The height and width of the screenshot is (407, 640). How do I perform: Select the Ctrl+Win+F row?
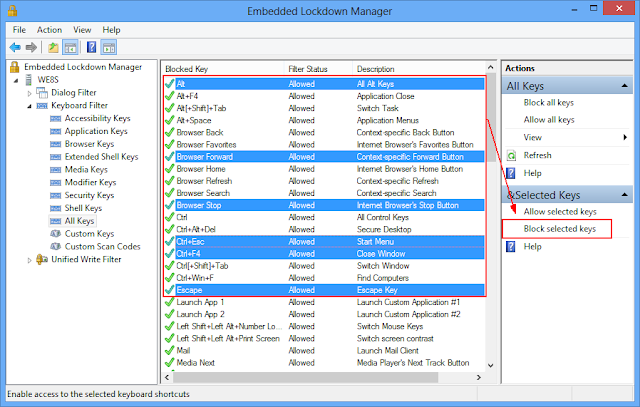tap(324, 278)
